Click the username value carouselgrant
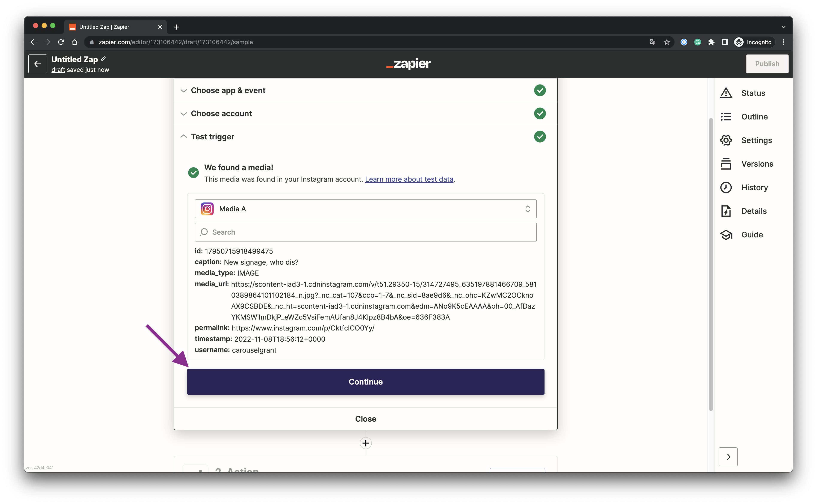Screen dimensions: 817x504 point(254,350)
